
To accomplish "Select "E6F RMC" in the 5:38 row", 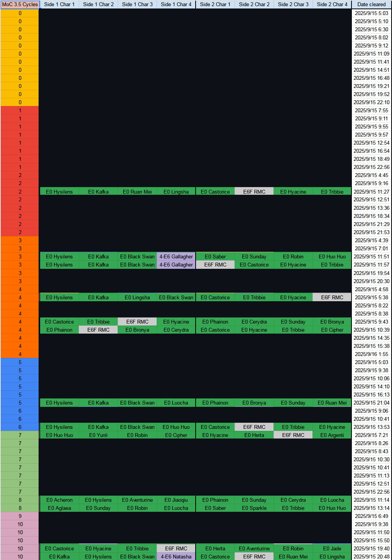I will (x=332, y=297).
